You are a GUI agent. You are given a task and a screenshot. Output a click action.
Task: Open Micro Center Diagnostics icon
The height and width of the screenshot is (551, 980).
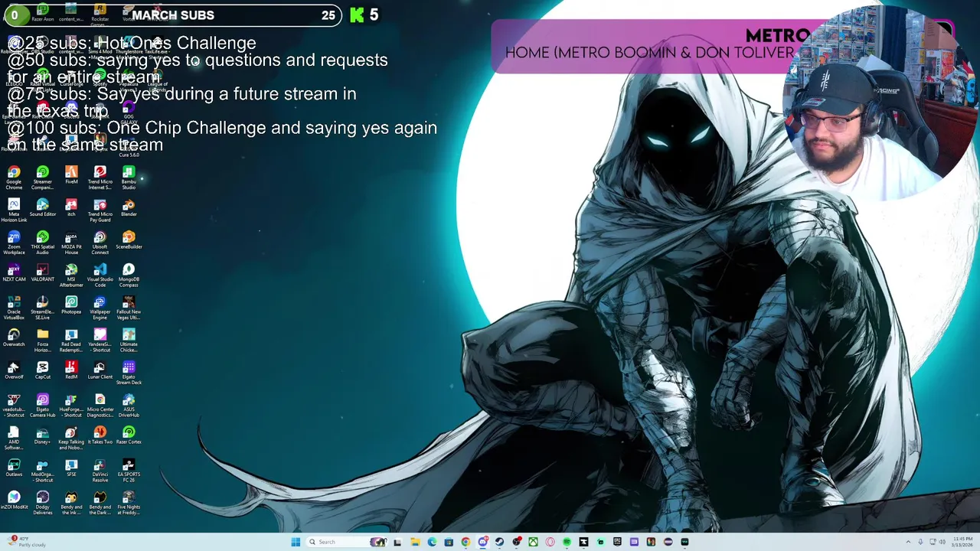[x=100, y=406]
